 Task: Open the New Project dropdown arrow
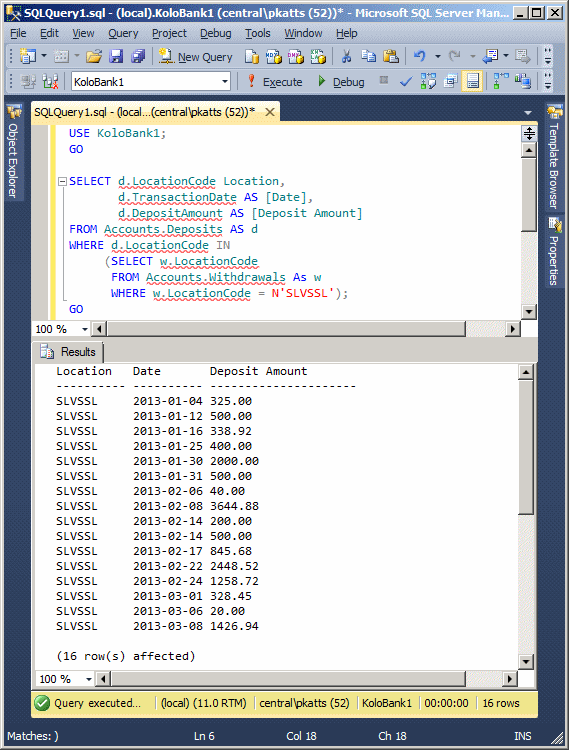coord(44,56)
